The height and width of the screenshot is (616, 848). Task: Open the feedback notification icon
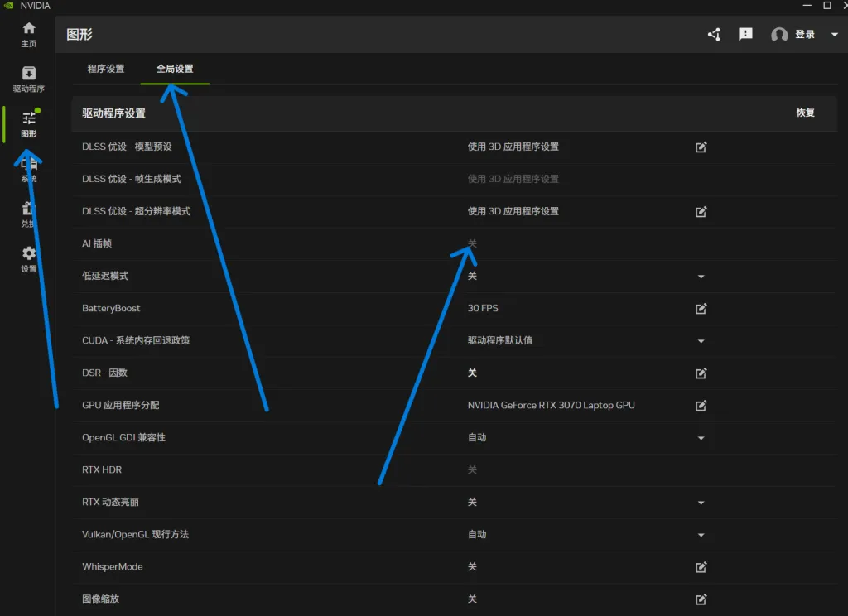pos(745,35)
